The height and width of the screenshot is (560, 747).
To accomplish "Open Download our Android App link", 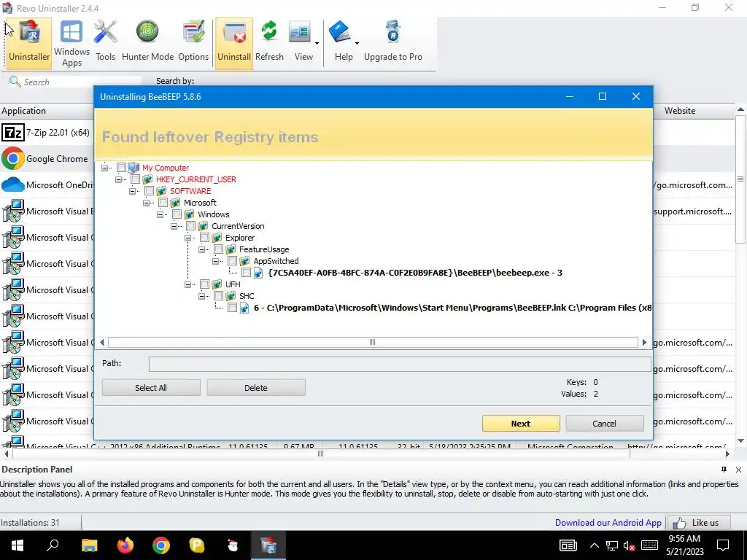I will click(x=608, y=523).
